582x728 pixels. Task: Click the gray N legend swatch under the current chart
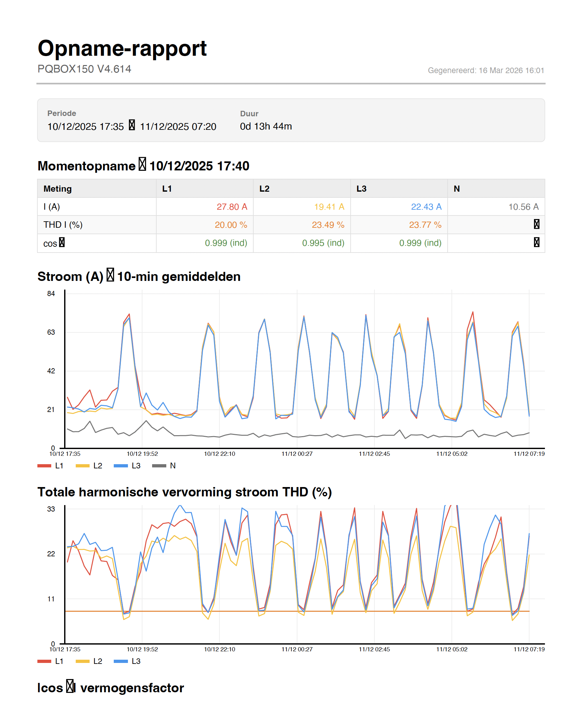click(x=159, y=466)
